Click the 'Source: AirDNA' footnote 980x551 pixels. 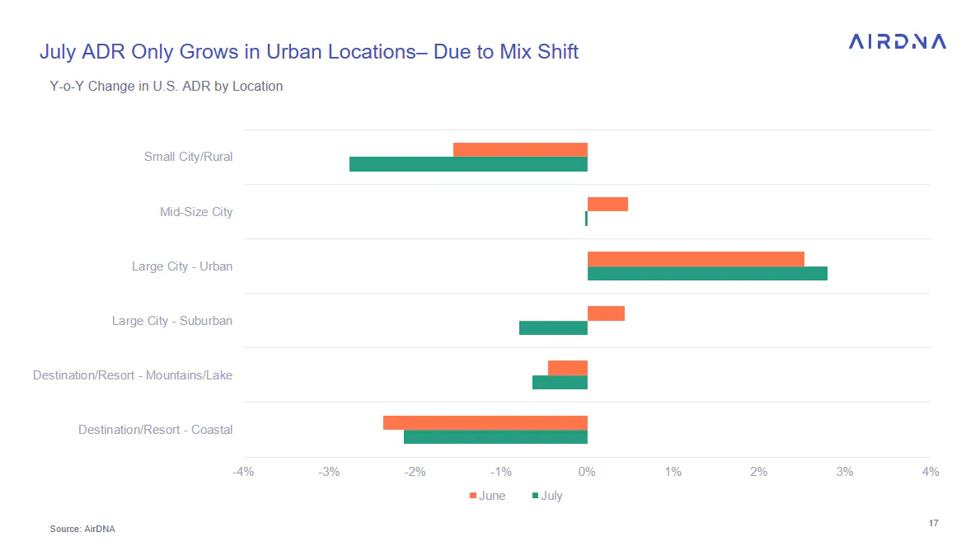pos(82,529)
